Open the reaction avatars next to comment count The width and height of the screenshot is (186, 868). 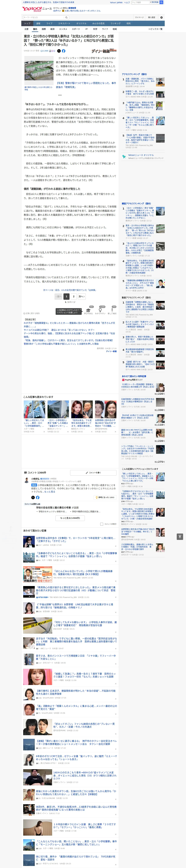pos(52,51)
